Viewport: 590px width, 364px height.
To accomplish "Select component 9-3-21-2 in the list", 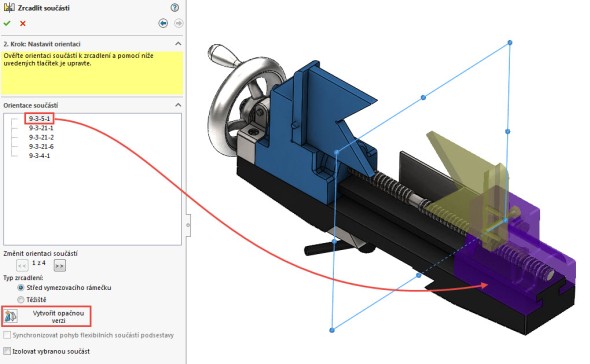I will 41,137.
